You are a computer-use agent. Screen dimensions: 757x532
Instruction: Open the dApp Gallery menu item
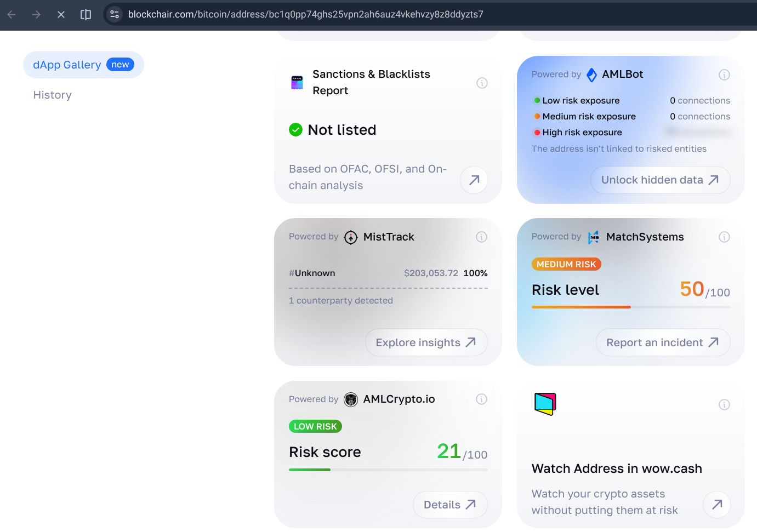(x=83, y=65)
